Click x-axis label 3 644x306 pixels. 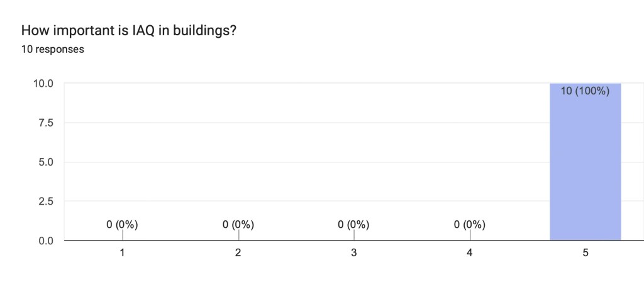click(x=353, y=253)
